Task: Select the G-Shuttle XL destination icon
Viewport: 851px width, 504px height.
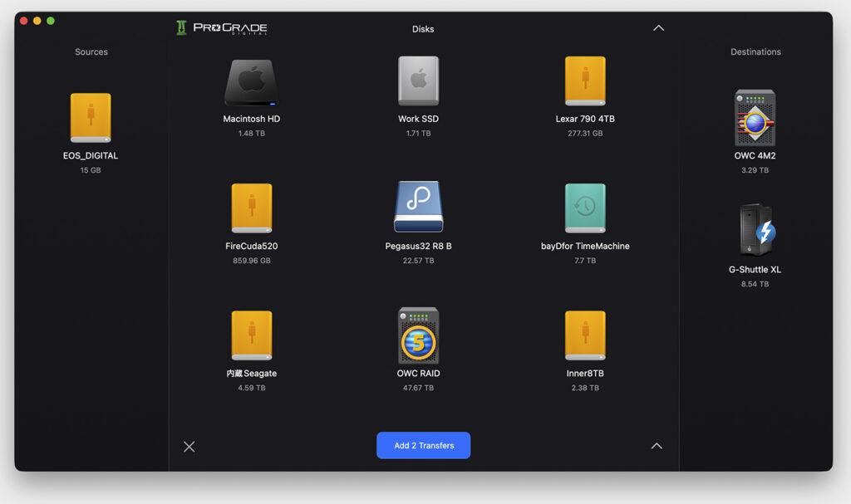Action: click(755, 231)
